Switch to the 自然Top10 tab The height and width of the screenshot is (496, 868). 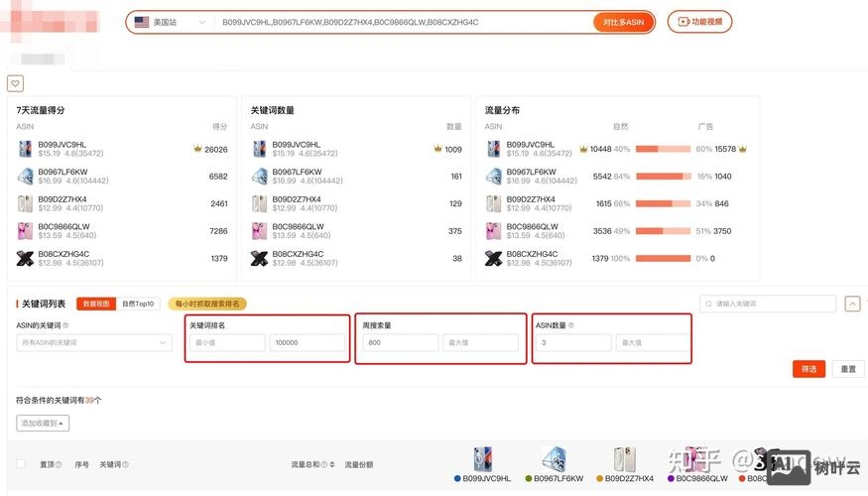[138, 304]
